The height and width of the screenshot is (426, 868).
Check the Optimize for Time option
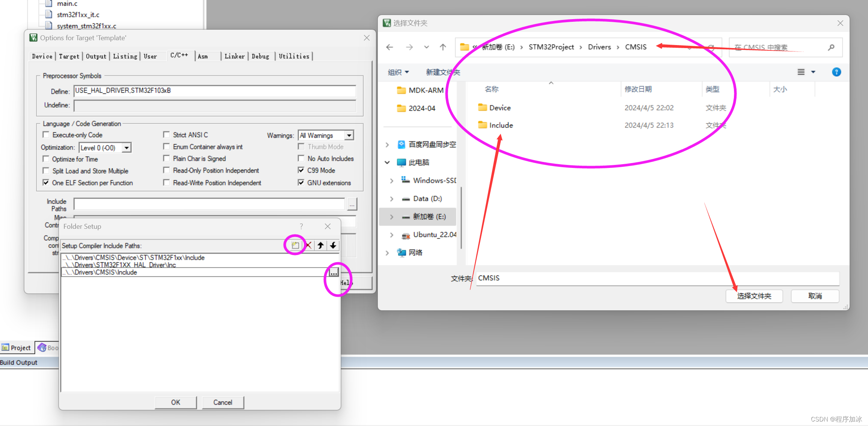(x=46, y=159)
